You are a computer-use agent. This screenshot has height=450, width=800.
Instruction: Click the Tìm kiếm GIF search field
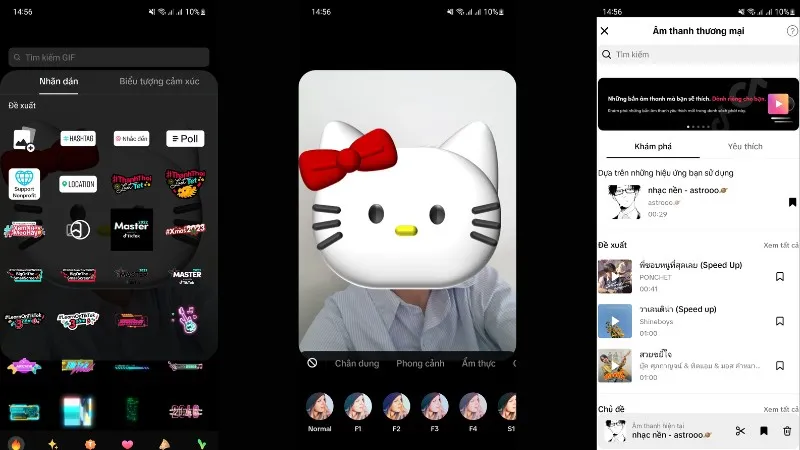pyautogui.click(x=109, y=57)
